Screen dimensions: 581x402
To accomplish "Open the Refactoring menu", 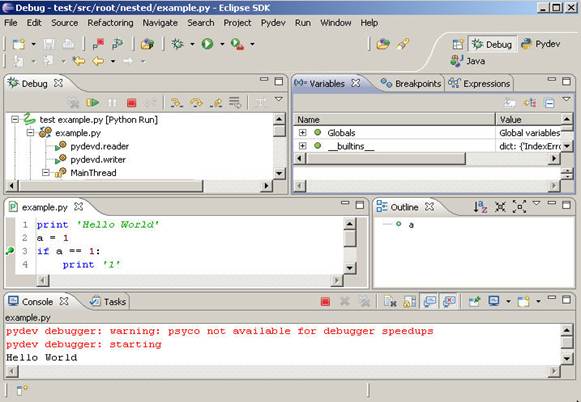I will pos(110,23).
